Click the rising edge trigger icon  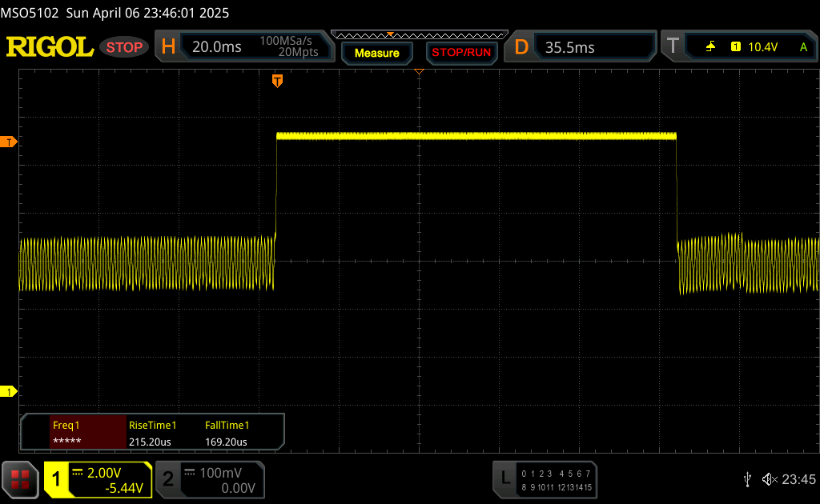tap(710, 47)
